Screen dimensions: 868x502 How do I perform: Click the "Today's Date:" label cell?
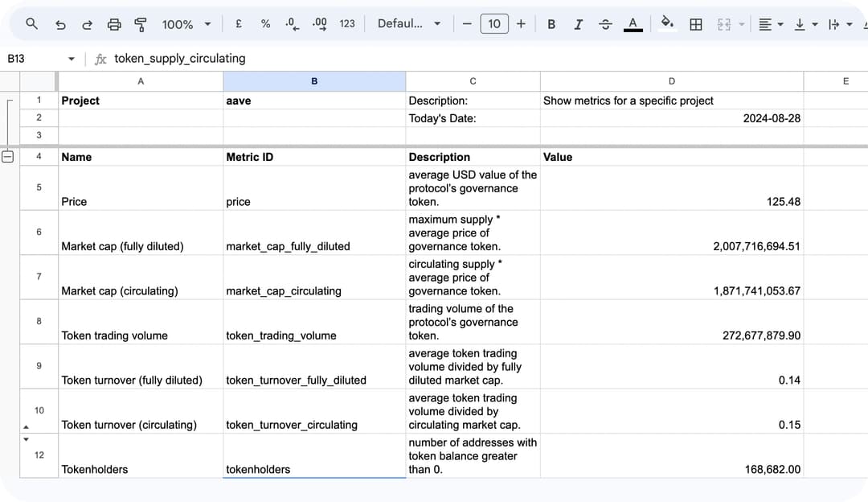click(x=473, y=118)
